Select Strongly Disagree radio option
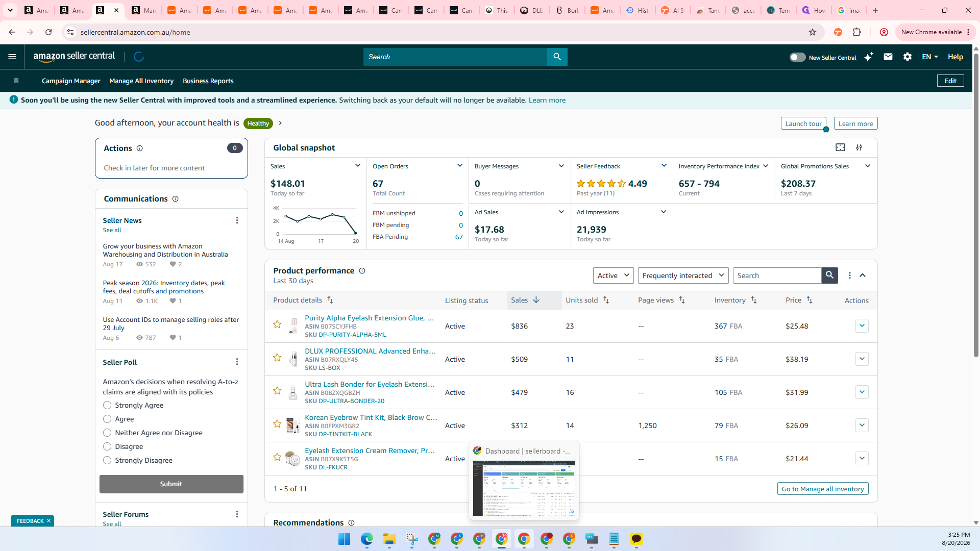Image resolution: width=980 pixels, height=551 pixels. point(107,460)
